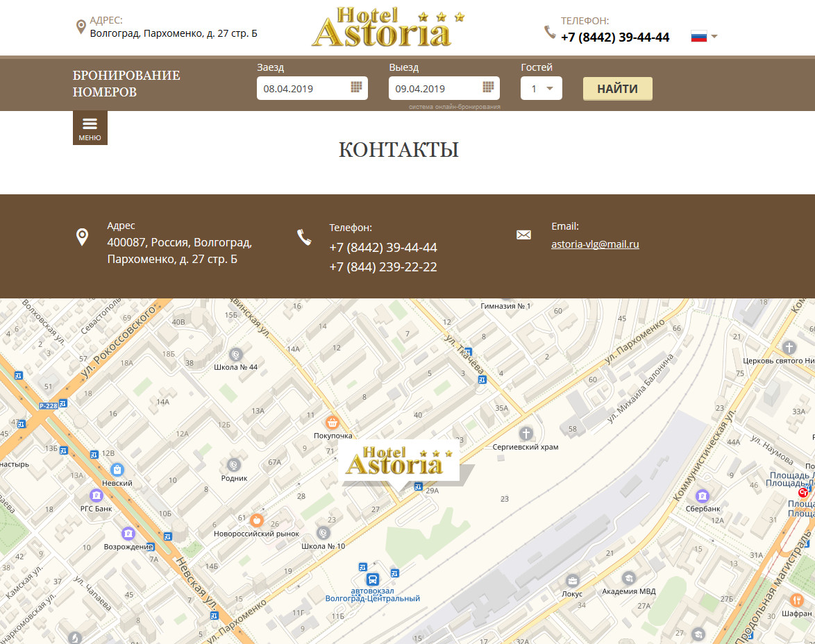This screenshot has height=644, width=815.
Task: Click система онлайн-бронирования link
Action: coord(454,107)
